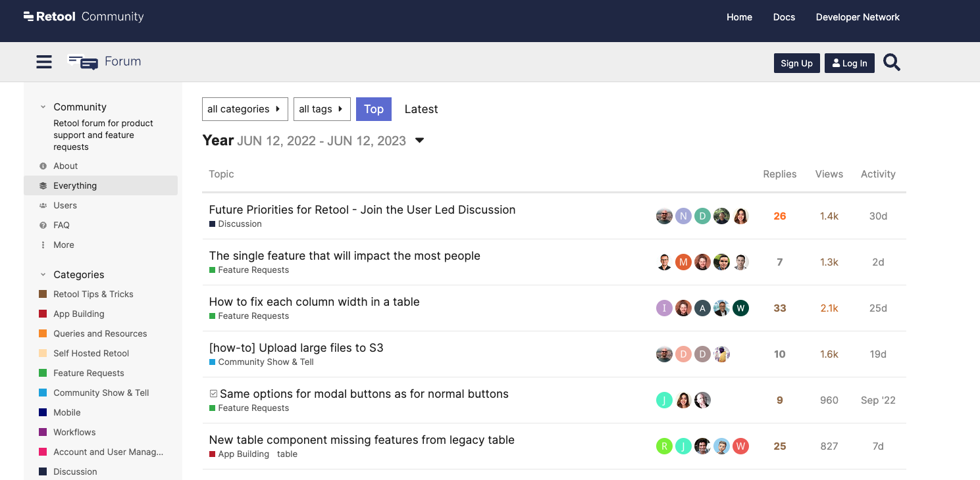
Task: Click the person icon in Log In button
Action: [x=836, y=63]
